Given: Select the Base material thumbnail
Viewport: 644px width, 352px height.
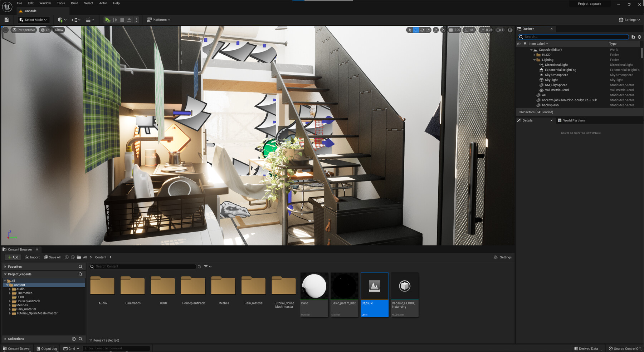Looking at the screenshot, I should 314,286.
